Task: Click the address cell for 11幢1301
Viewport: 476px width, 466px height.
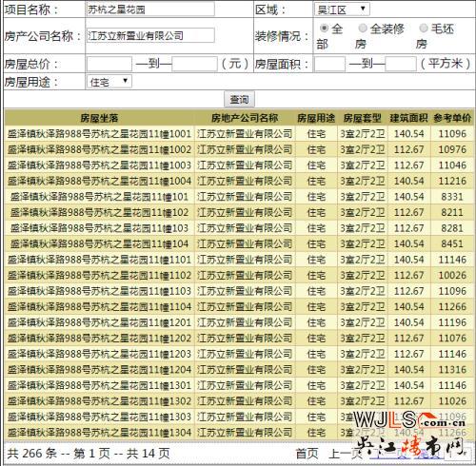Action: pyautogui.click(x=99, y=385)
